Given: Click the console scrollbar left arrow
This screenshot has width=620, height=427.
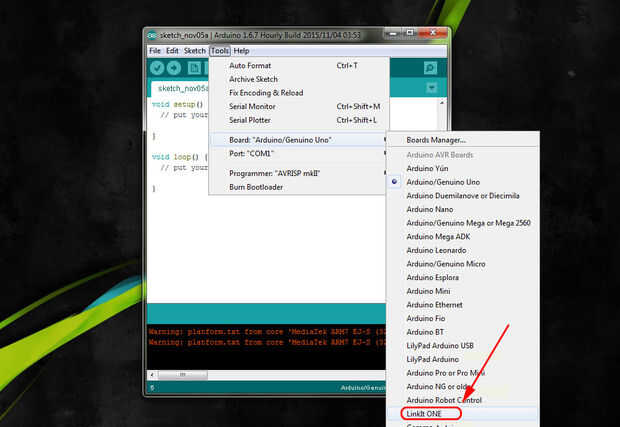Looking at the screenshot, I should coord(152,374).
